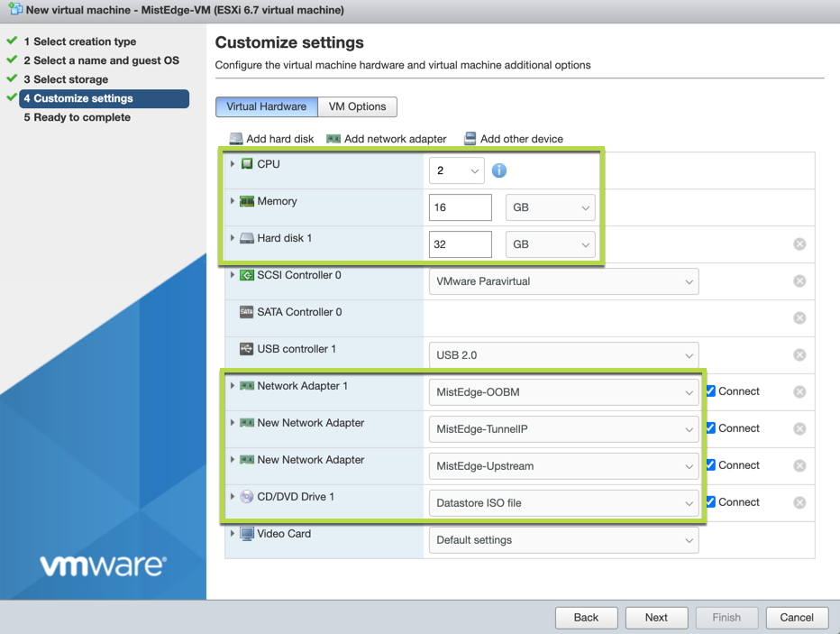This screenshot has width=840, height=634.
Task: Select the Virtual Hardware tab
Action: click(266, 106)
